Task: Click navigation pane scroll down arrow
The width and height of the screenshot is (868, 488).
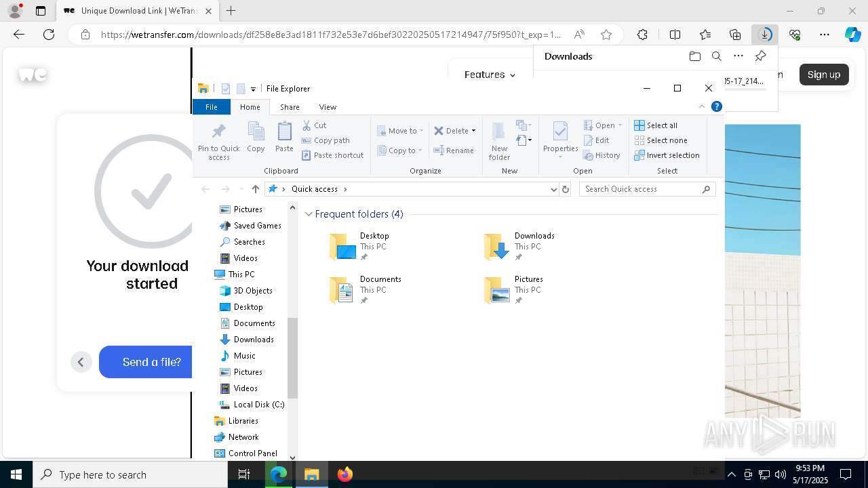Action: 293,457
